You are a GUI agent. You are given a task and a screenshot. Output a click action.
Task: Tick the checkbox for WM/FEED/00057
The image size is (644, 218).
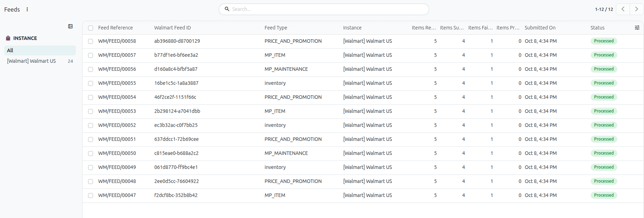[91, 55]
